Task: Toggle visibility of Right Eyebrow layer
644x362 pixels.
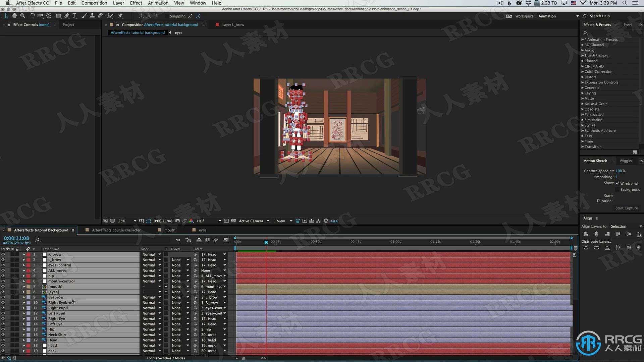Action: [x=4, y=302]
